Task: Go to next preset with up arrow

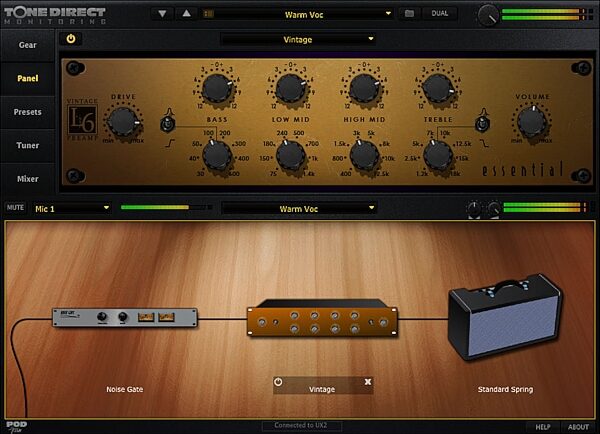Action: [x=186, y=14]
